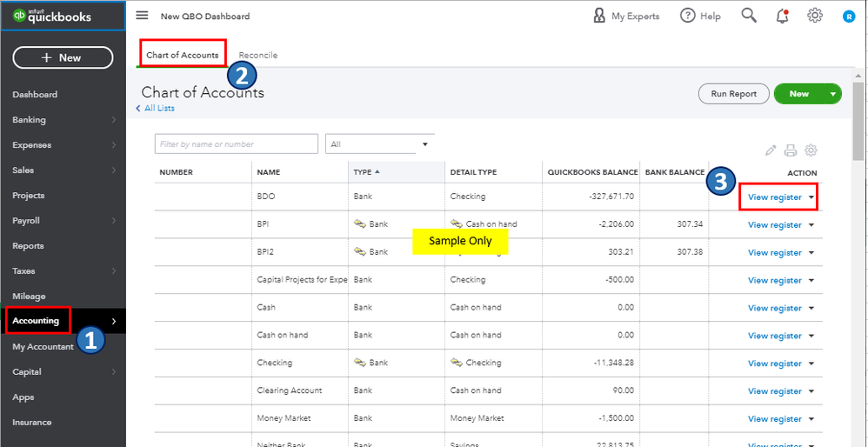Open My Experts

coord(626,16)
